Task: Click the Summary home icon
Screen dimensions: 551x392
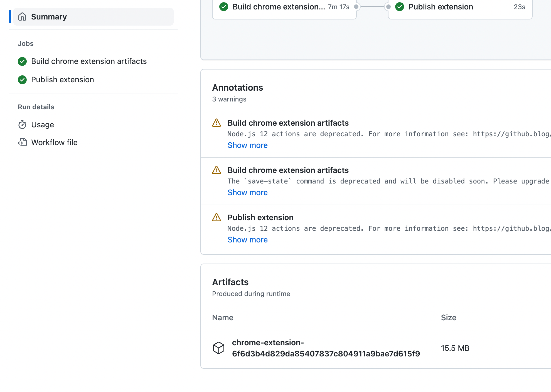Action: pos(22,17)
